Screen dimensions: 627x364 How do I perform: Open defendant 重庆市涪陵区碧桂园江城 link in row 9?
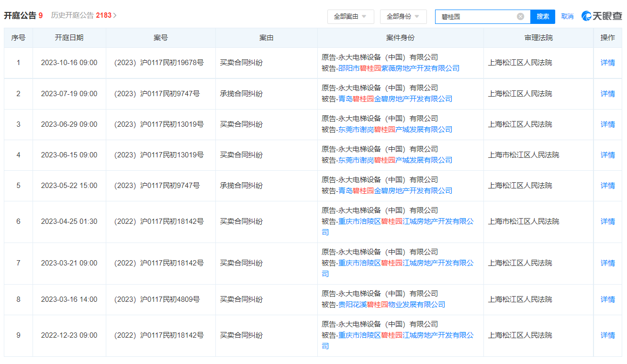[406, 335]
